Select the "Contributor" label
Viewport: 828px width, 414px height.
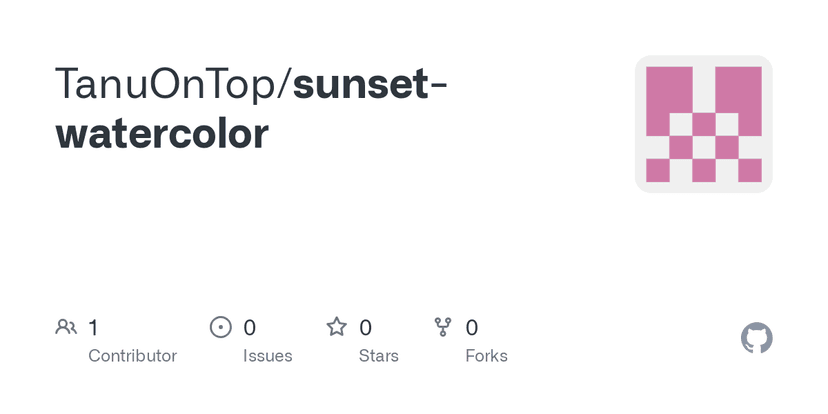tap(132, 356)
